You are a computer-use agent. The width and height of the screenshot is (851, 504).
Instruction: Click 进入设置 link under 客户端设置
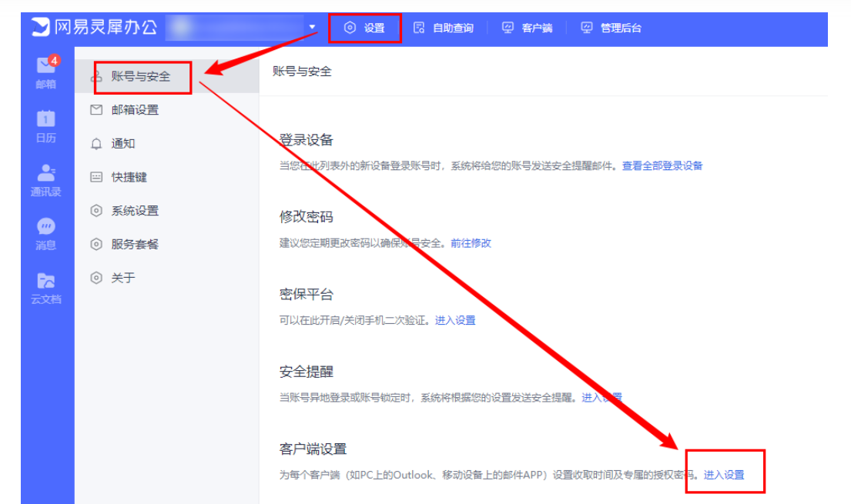tap(724, 476)
